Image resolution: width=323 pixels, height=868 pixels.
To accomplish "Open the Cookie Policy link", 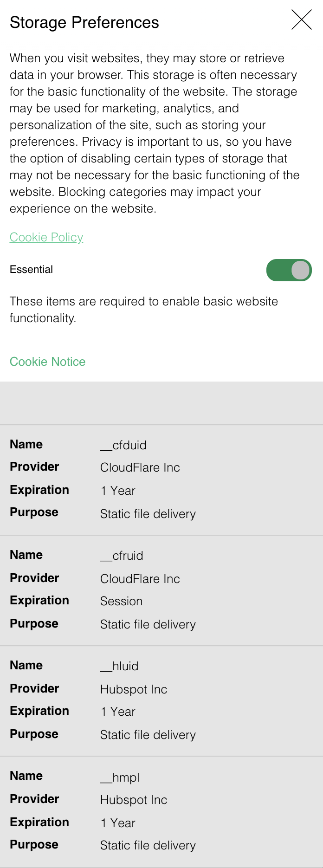I will pos(46,237).
